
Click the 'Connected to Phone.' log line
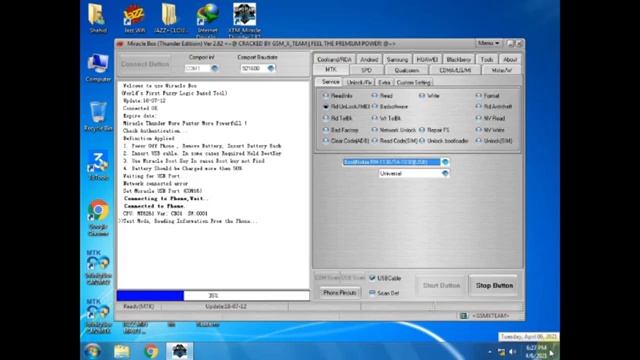point(154,206)
